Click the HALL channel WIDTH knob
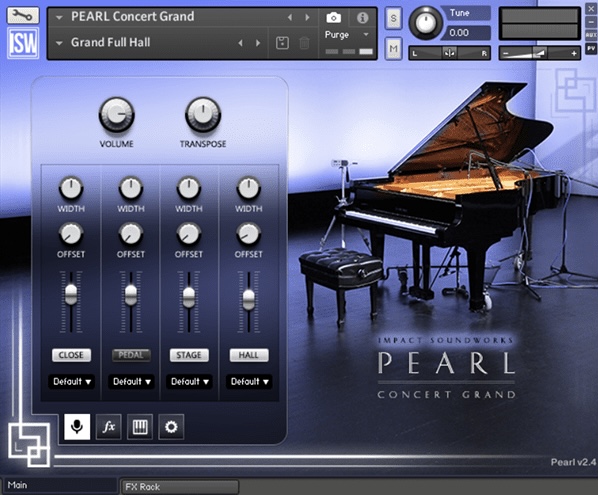Image resolution: width=598 pixels, height=495 pixels. coord(248,188)
